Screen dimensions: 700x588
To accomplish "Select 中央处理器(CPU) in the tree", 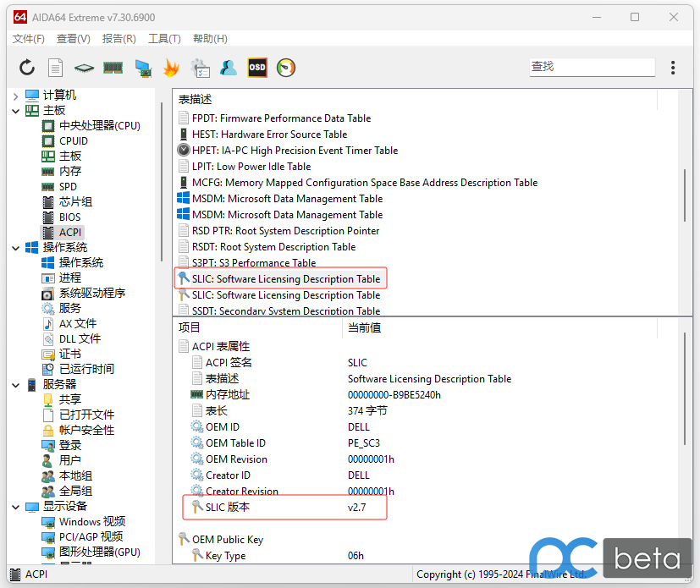I will (x=91, y=126).
